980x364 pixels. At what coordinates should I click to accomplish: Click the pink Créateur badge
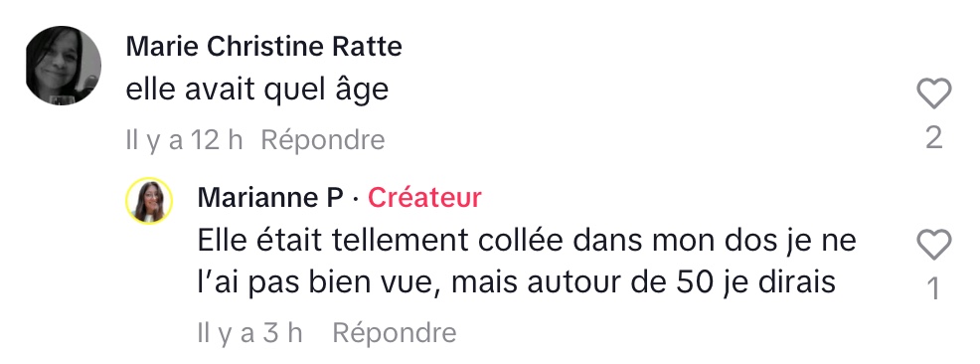tap(424, 198)
